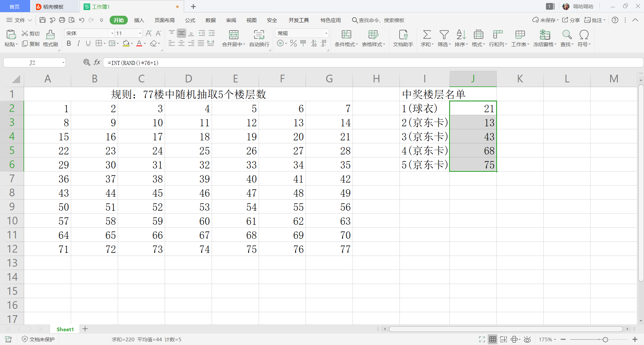The height and width of the screenshot is (345, 644).
Task: Open the Filter (筛选) funnel tool
Action: pyautogui.click(x=444, y=35)
